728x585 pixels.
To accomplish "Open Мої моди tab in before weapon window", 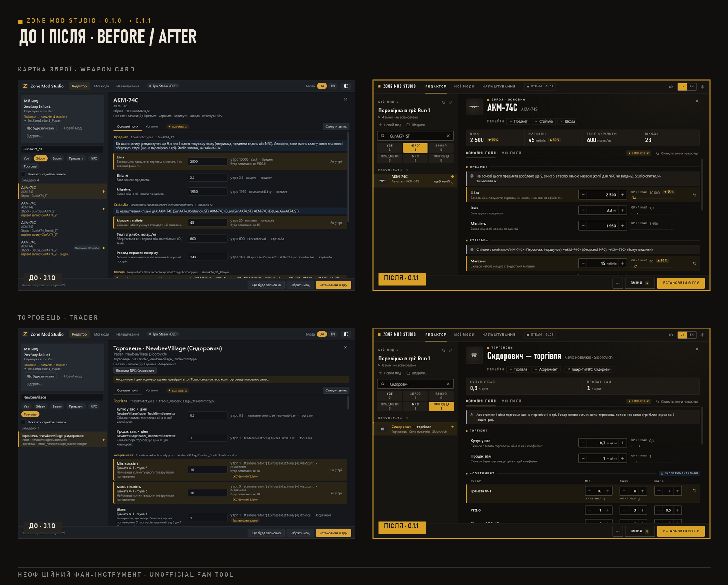I will tap(102, 86).
